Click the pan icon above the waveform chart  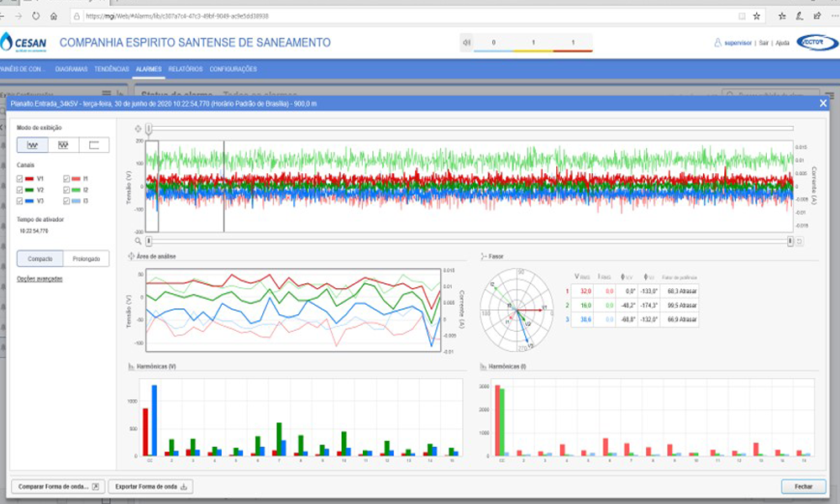click(138, 129)
